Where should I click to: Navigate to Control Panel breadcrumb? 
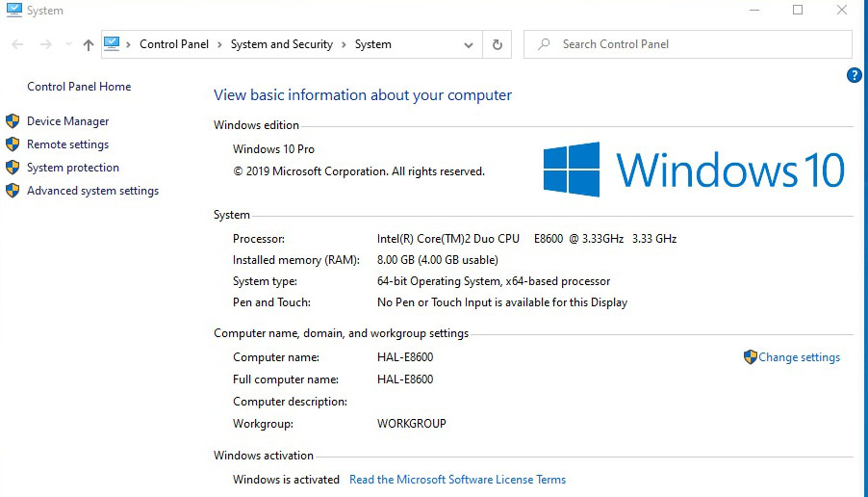coord(174,44)
